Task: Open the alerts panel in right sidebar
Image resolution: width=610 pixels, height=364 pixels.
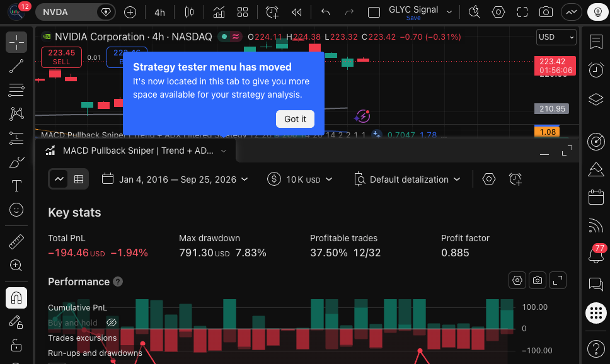Action: click(x=596, y=70)
